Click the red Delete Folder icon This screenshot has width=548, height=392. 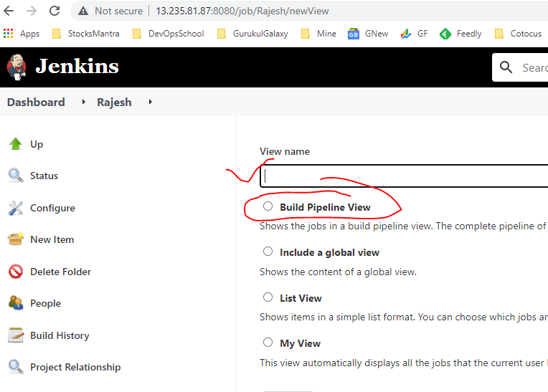pos(16,272)
